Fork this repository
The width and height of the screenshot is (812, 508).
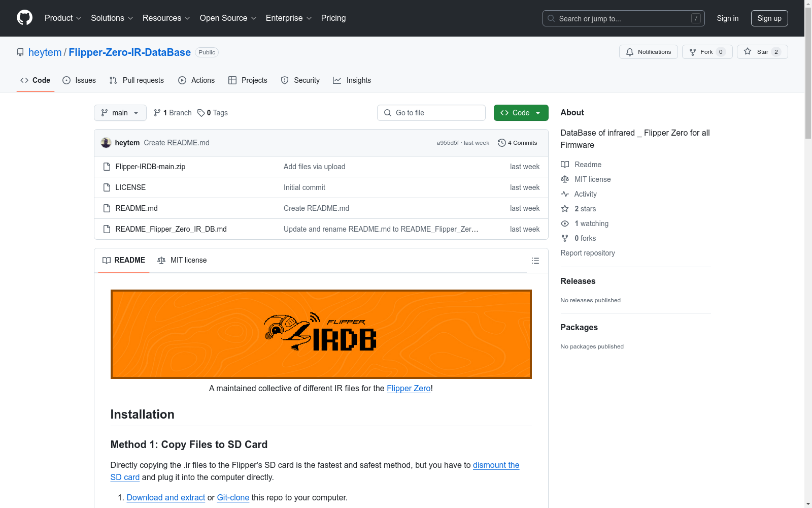click(x=707, y=52)
